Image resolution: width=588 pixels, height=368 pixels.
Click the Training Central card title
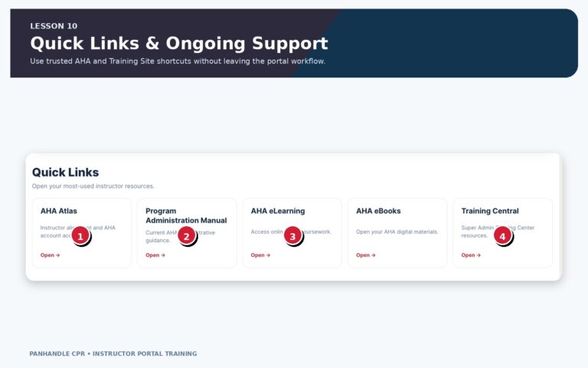[x=490, y=211]
